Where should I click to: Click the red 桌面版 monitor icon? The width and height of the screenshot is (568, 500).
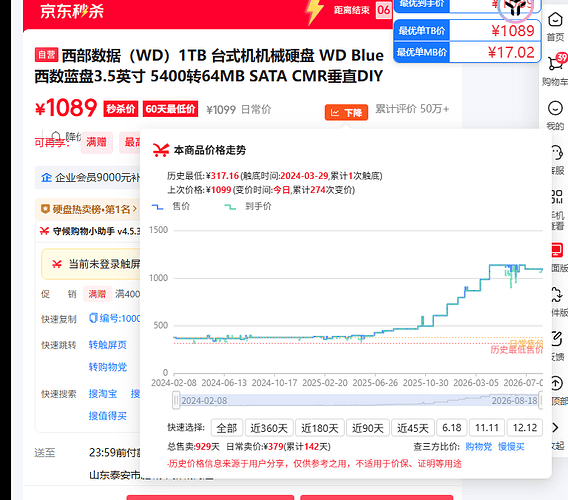pyautogui.click(x=557, y=250)
